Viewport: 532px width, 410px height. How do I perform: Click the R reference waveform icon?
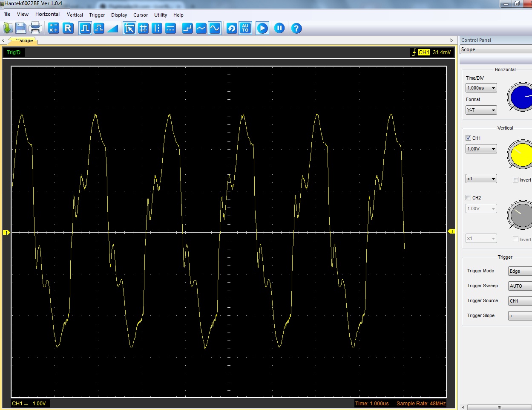pos(68,28)
